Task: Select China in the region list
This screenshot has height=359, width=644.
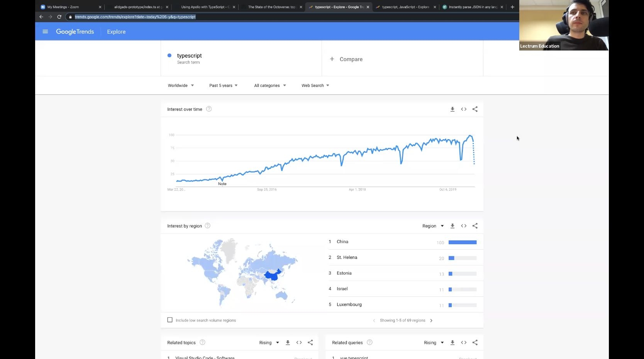Action: (x=342, y=242)
